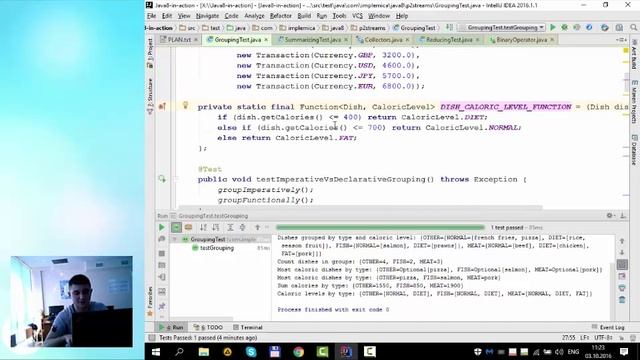Viewport: 640px width, 360px height.
Task: Toggle show ignored tests button
Action: 188,227
